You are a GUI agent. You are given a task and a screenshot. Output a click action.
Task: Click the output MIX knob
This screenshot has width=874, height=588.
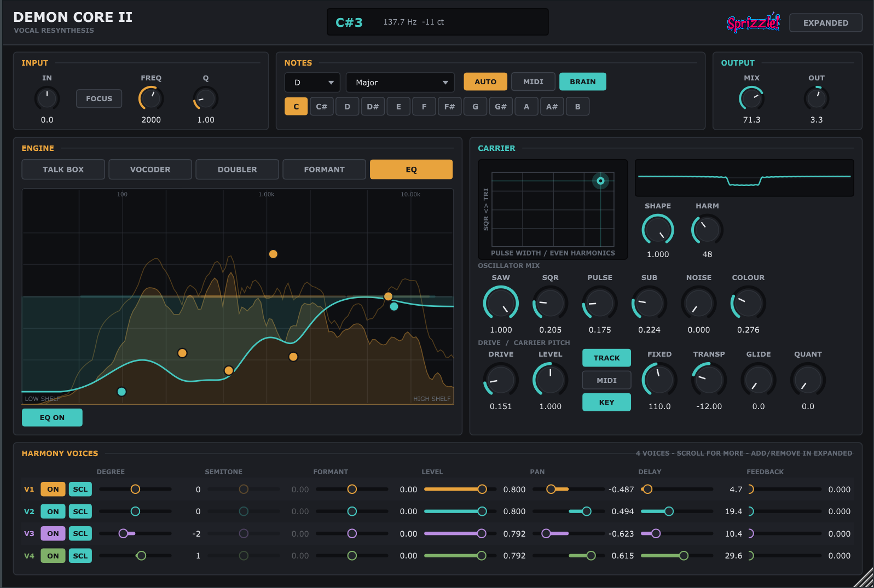[751, 98]
